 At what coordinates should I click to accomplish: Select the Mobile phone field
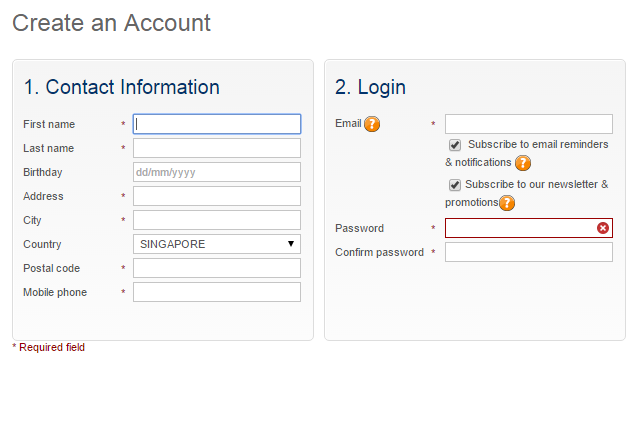tap(217, 292)
